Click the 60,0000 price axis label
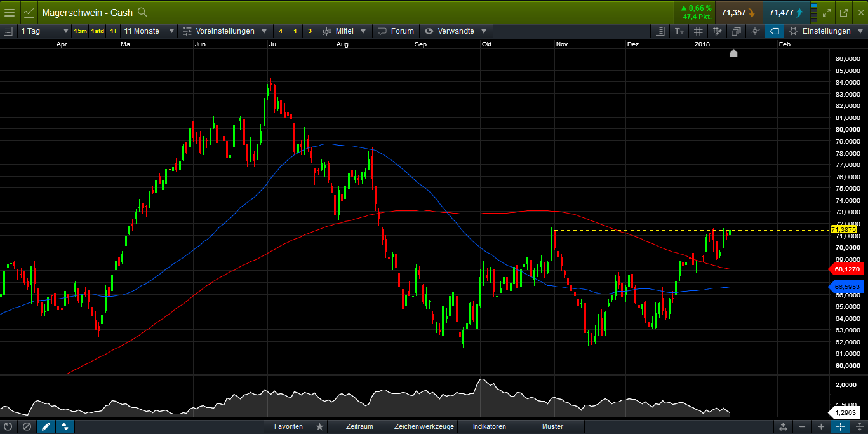The image size is (868, 434). tap(848, 365)
